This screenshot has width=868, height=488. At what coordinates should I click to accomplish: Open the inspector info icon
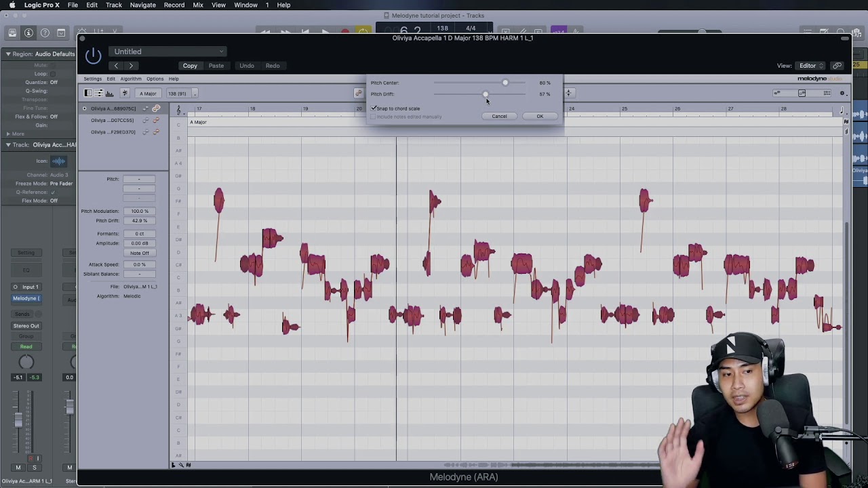click(x=28, y=33)
